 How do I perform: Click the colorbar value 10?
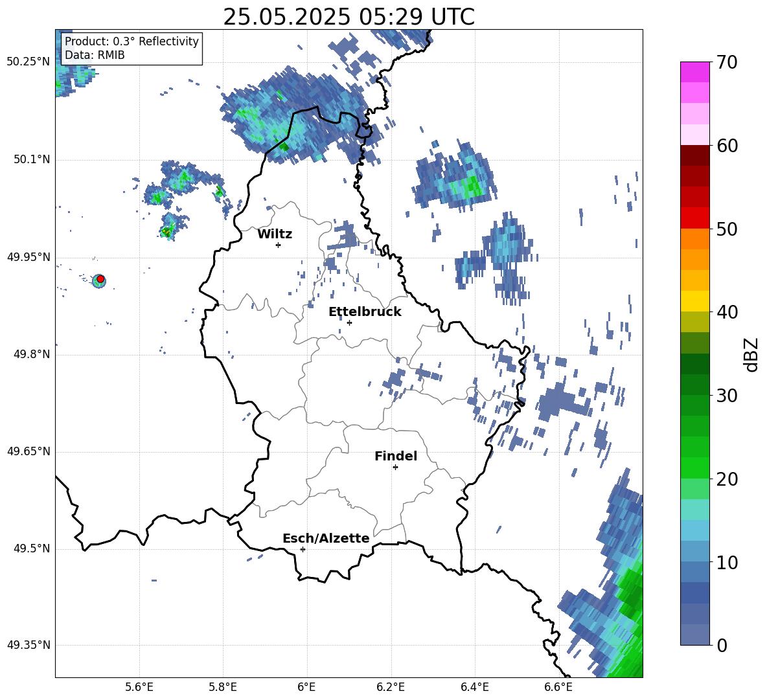727,562
